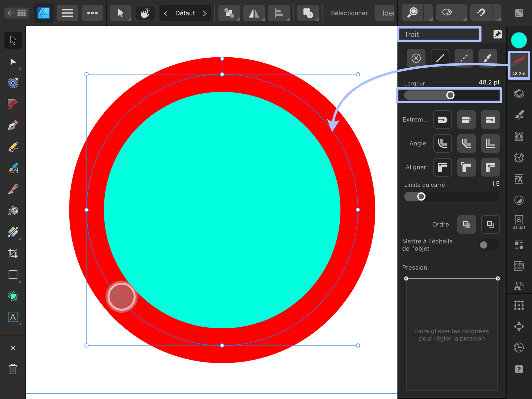Select the Move tool arrow
Viewport: 532px width, 399px height.
(13, 40)
